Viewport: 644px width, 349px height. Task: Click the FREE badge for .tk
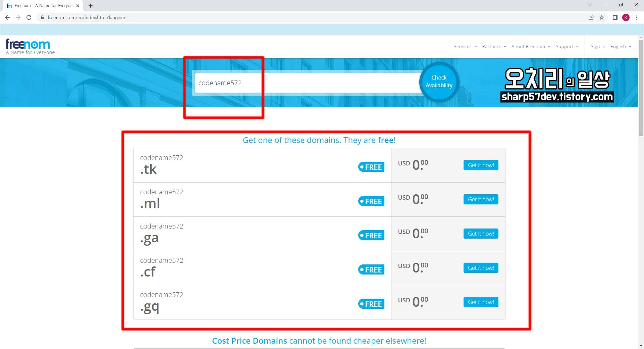coord(371,167)
